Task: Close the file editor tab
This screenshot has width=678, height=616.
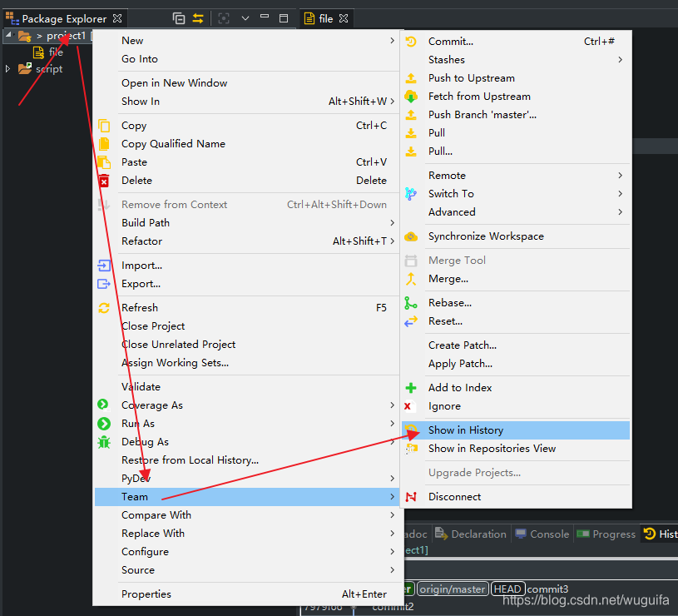Action: click(x=344, y=18)
